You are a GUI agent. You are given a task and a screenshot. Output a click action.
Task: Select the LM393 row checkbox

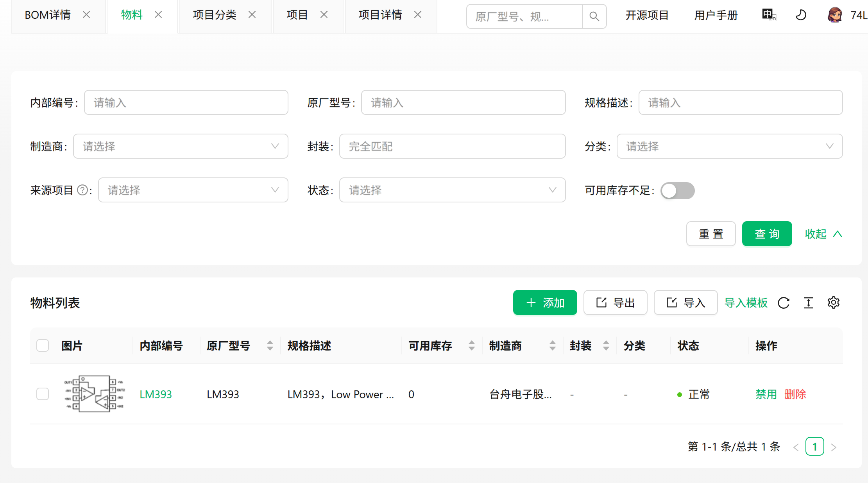(x=43, y=394)
